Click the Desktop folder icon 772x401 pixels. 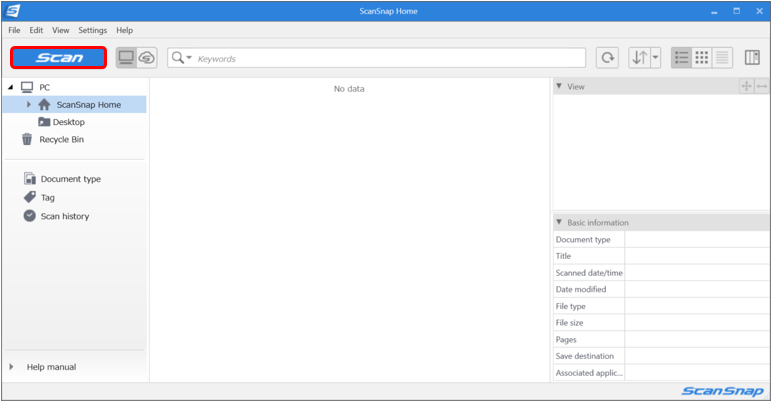(44, 122)
